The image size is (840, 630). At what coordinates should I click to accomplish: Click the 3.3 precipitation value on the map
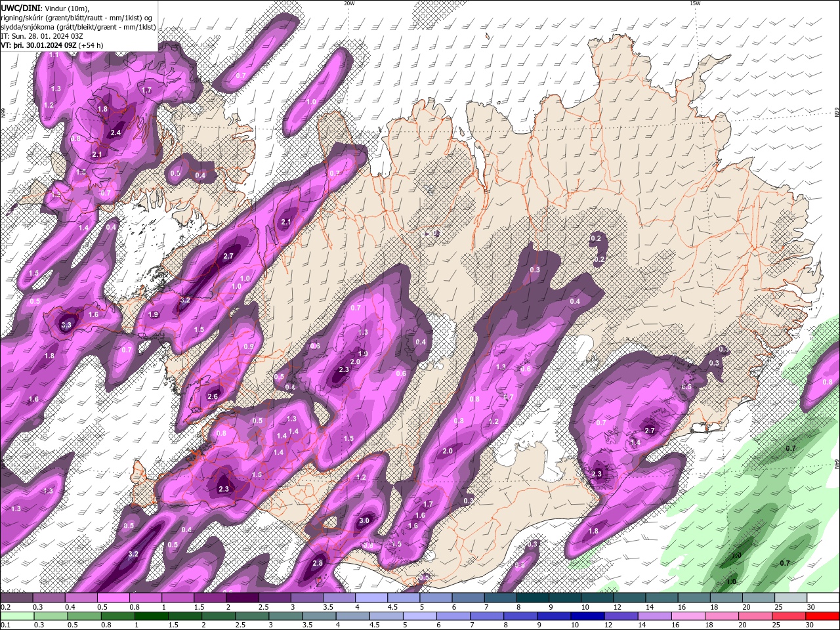[66, 325]
